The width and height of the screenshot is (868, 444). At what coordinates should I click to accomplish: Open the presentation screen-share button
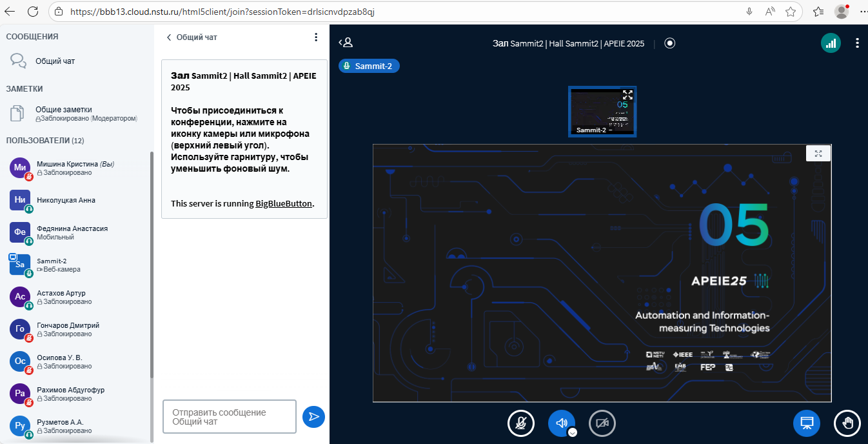(806, 423)
